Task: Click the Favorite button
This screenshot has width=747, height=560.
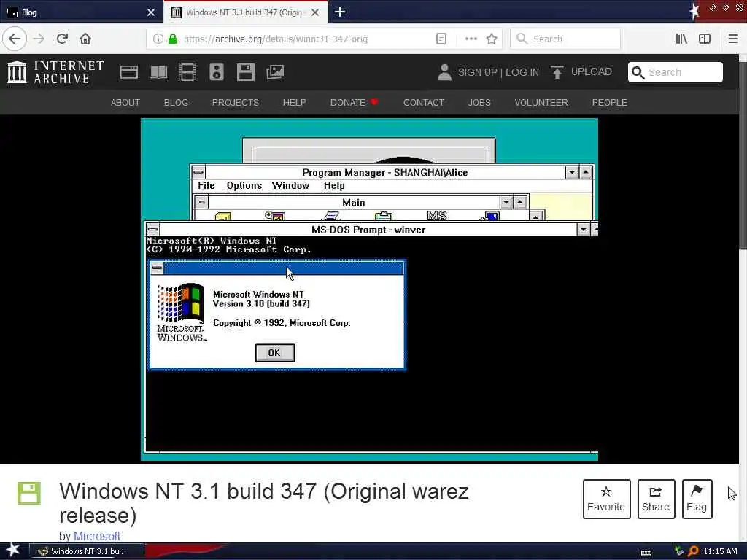Action: [606, 499]
